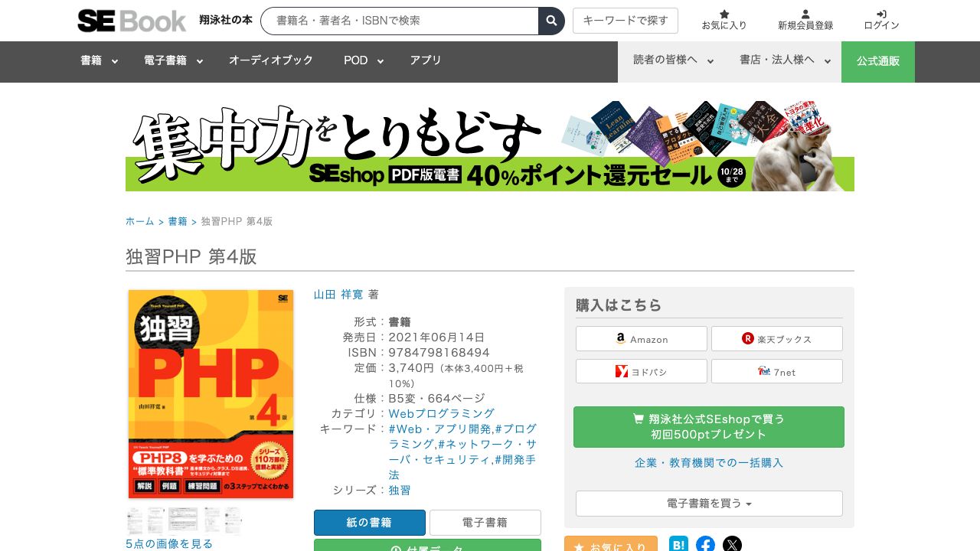Click キーワードで探す button
980x551 pixels.
(626, 21)
